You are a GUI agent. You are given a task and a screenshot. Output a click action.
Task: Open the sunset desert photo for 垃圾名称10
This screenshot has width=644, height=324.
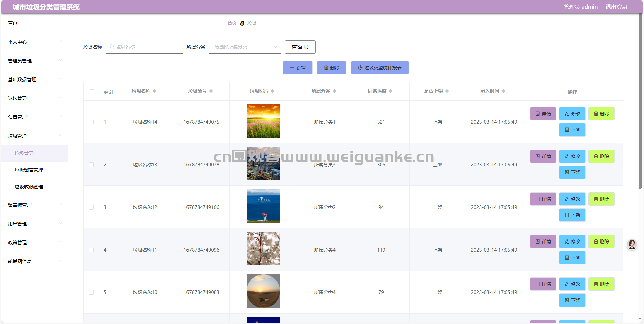click(263, 291)
